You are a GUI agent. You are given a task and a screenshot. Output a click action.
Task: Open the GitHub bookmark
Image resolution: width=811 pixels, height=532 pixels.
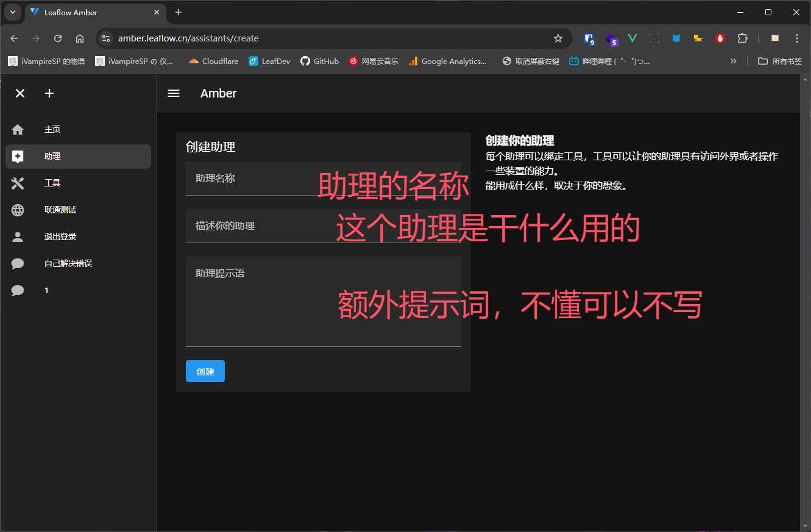click(x=320, y=61)
